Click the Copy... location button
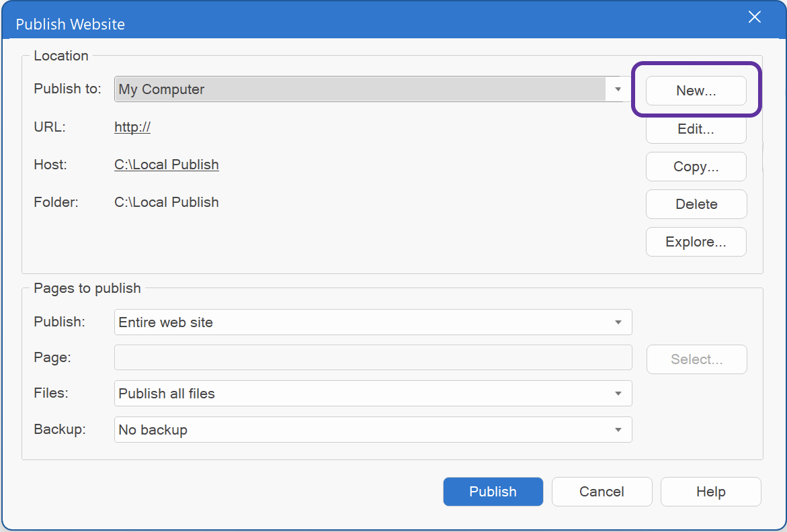 pyautogui.click(x=696, y=167)
